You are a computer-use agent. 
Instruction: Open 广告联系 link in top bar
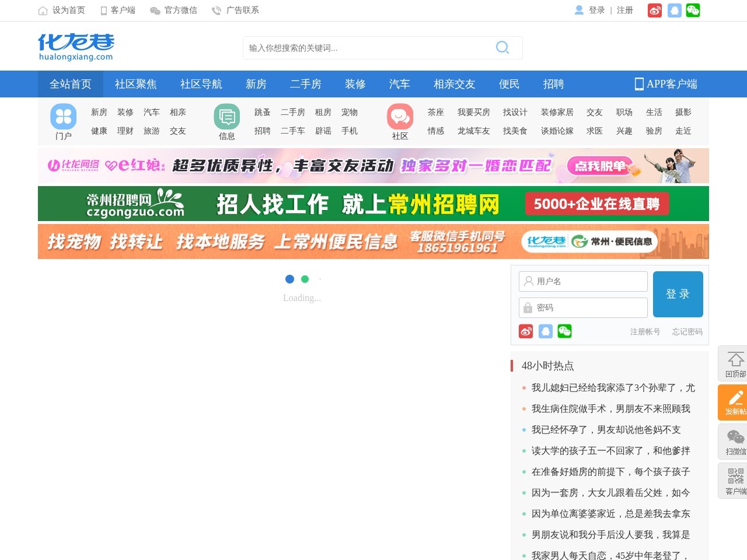[235, 10]
